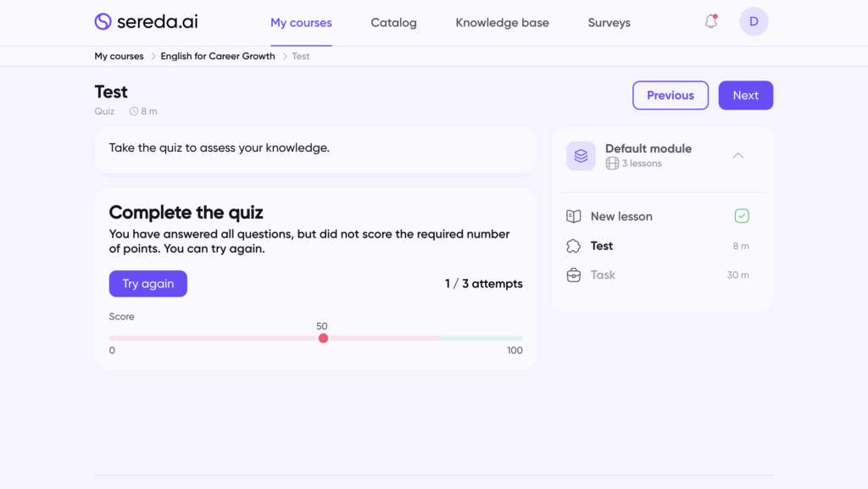Click the New lesson completed checkmark
Image resolution: width=868 pixels, height=489 pixels.
[x=742, y=216]
